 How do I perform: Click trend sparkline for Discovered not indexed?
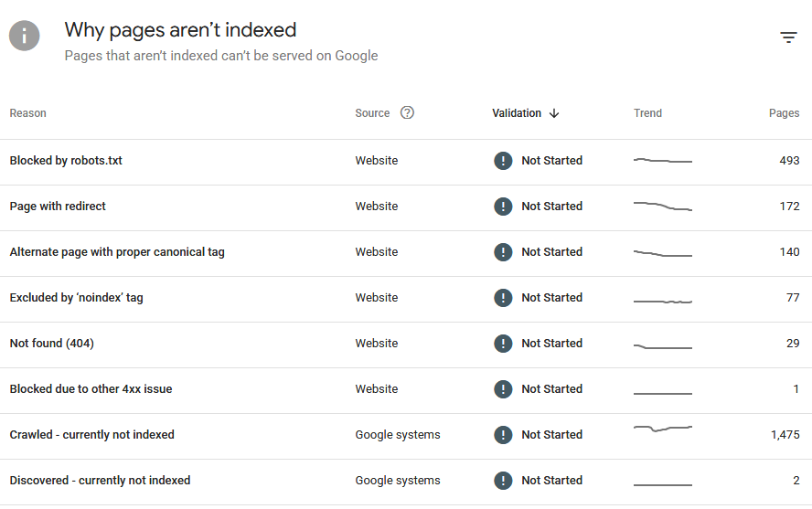663,484
